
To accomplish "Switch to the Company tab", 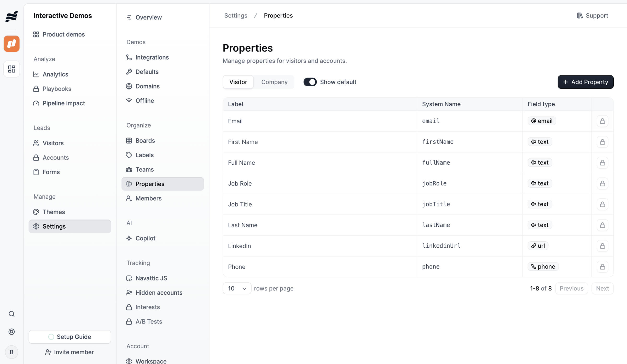I will click(274, 82).
